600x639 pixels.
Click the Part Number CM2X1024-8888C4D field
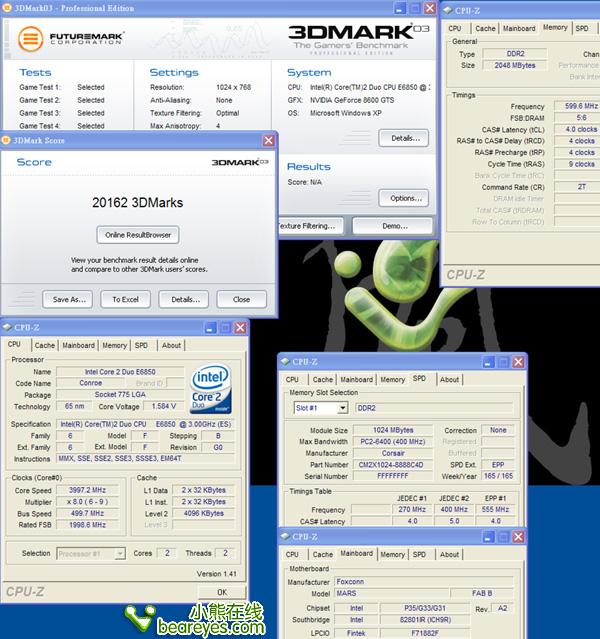coord(391,465)
